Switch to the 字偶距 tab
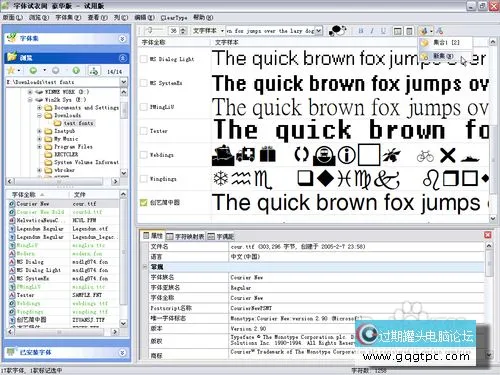 click(x=221, y=236)
